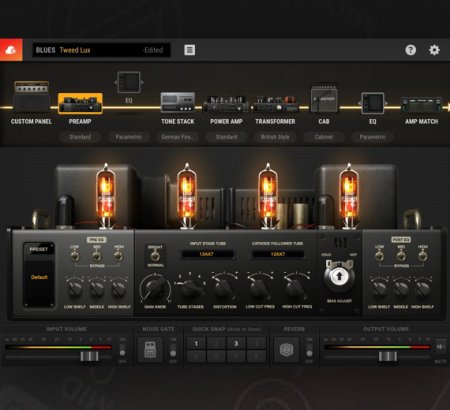
Task: Select Quick Snap slot 3
Action: click(236, 343)
